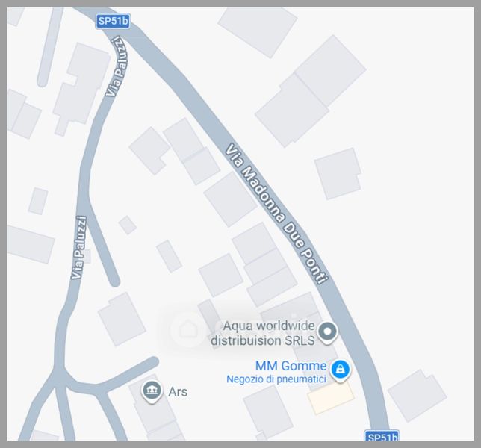Click the Ars place name text
Image resolution: width=481 pixels, height=448 pixels.
[178, 391]
